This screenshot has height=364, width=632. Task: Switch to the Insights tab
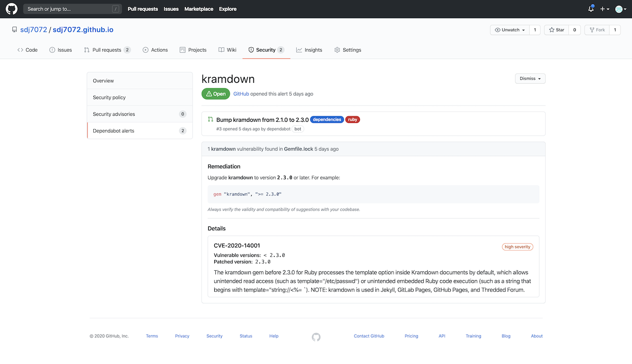[x=309, y=50]
